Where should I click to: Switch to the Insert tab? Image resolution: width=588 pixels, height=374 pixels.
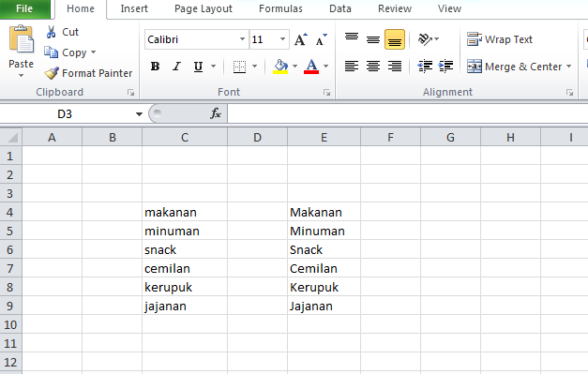(x=134, y=8)
